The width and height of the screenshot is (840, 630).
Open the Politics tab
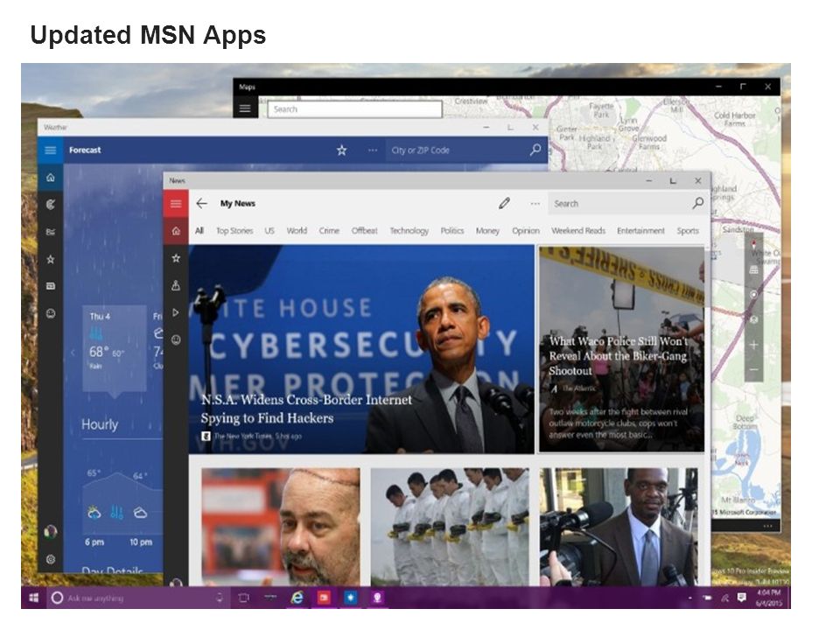pos(452,231)
